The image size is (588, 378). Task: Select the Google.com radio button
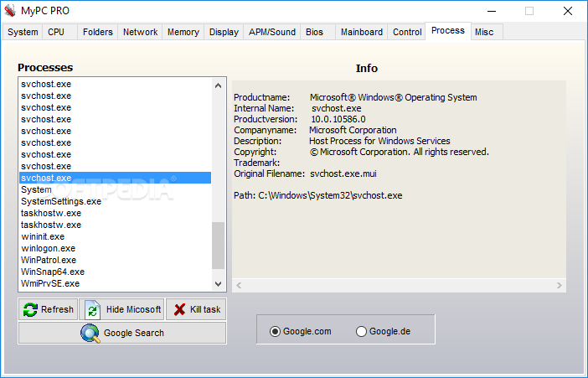point(275,331)
